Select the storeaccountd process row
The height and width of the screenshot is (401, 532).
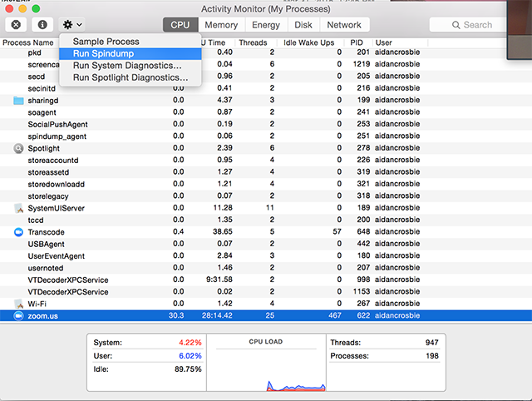[x=266, y=161]
